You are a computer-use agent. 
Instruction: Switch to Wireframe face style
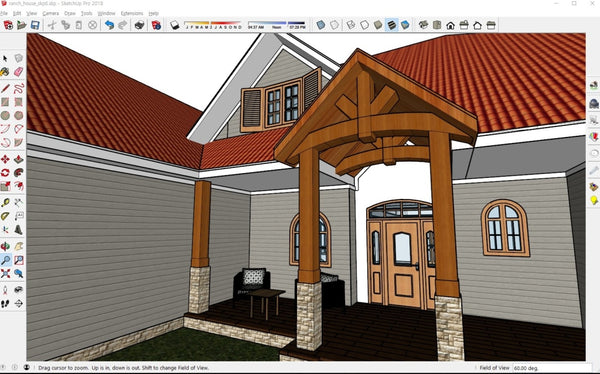351,25
